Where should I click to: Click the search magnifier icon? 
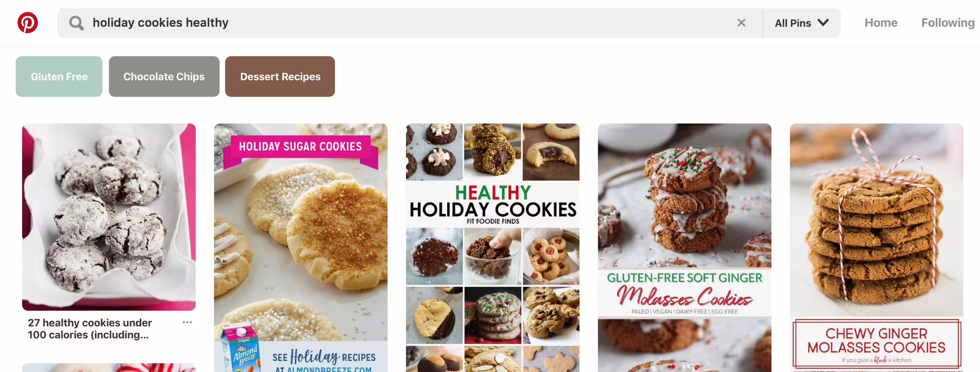click(76, 22)
